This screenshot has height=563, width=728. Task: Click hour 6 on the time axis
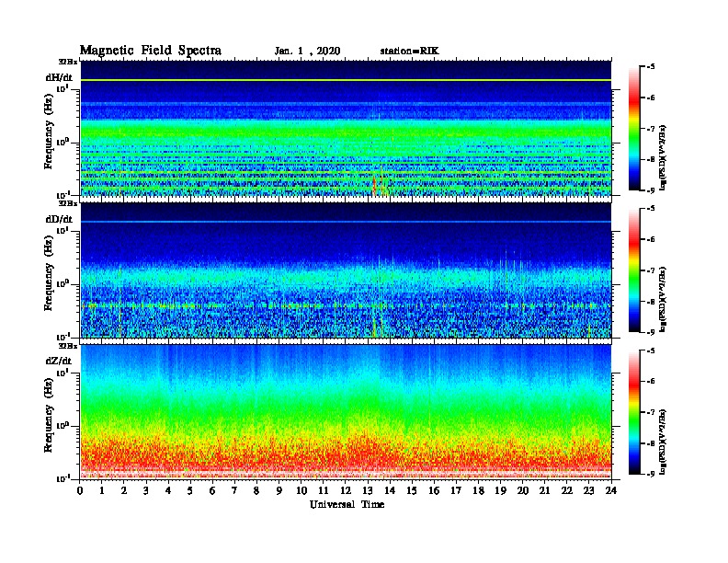click(x=212, y=490)
